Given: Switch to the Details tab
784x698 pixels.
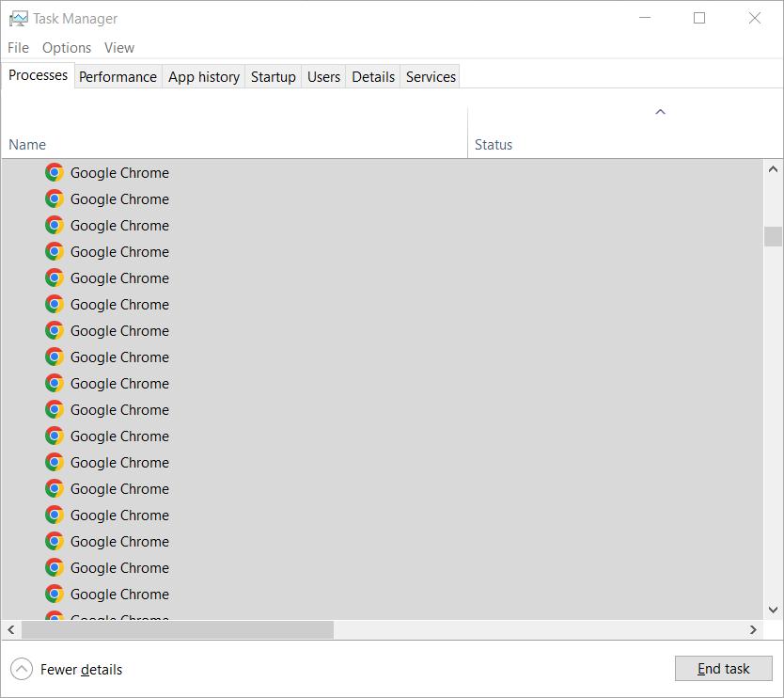Looking at the screenshot, I should coord(372,77).
